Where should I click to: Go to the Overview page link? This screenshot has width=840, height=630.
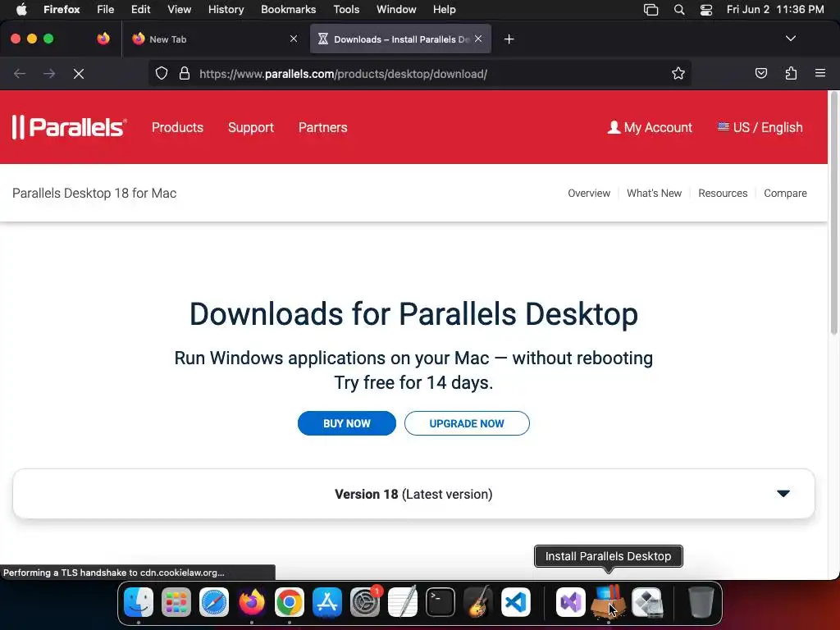[x=589, y=193]
